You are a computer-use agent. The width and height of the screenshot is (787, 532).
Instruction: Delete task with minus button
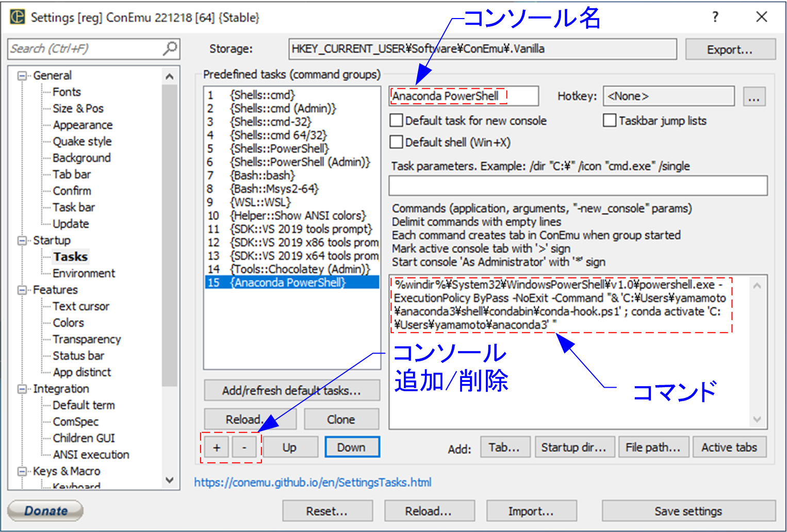244,447
